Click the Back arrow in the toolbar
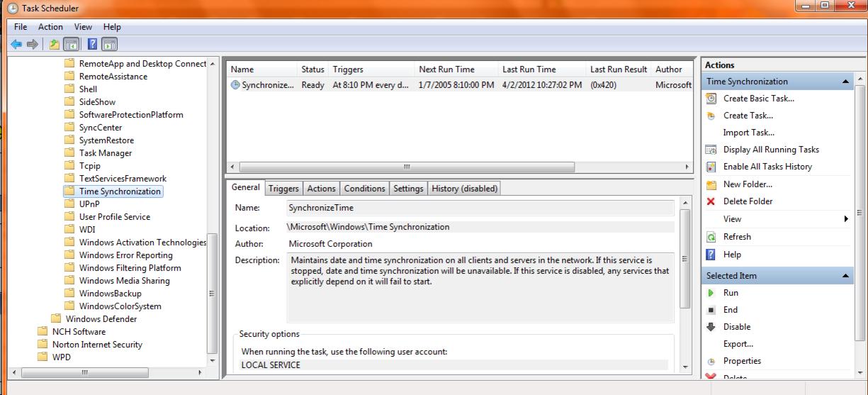868x395 pixels. (x=16, y=44)
